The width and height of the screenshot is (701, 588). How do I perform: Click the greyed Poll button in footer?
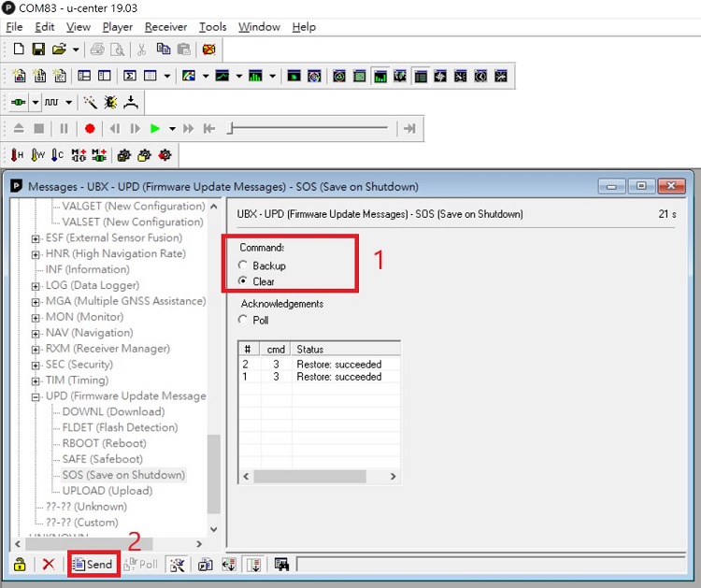pos(141,565)
